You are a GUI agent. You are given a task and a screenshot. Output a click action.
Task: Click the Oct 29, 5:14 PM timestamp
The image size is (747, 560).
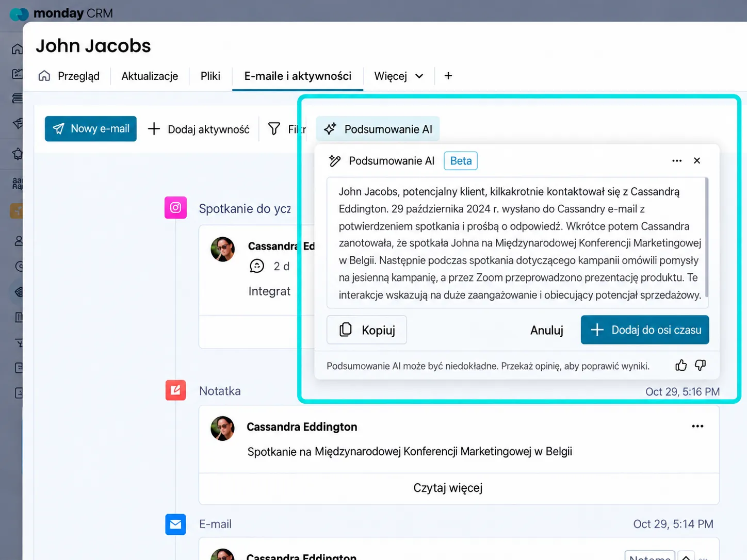(673, 524)
